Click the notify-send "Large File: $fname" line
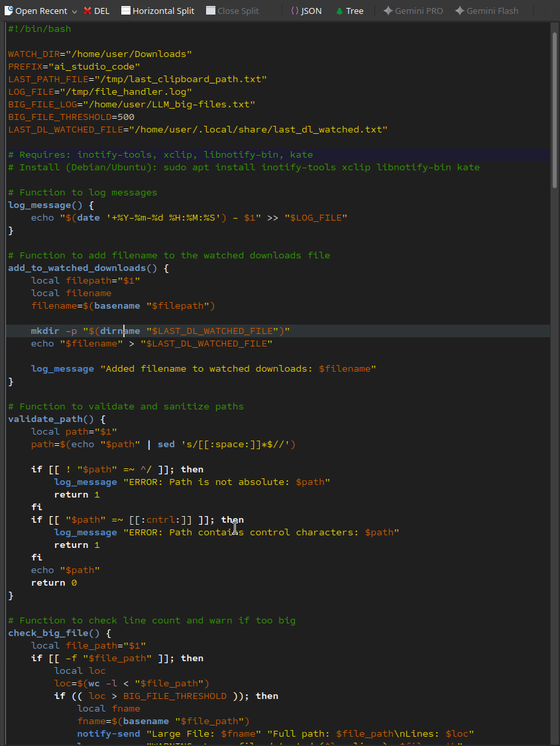This screenshot has width=560, height=746. click(x=276, y=734)
